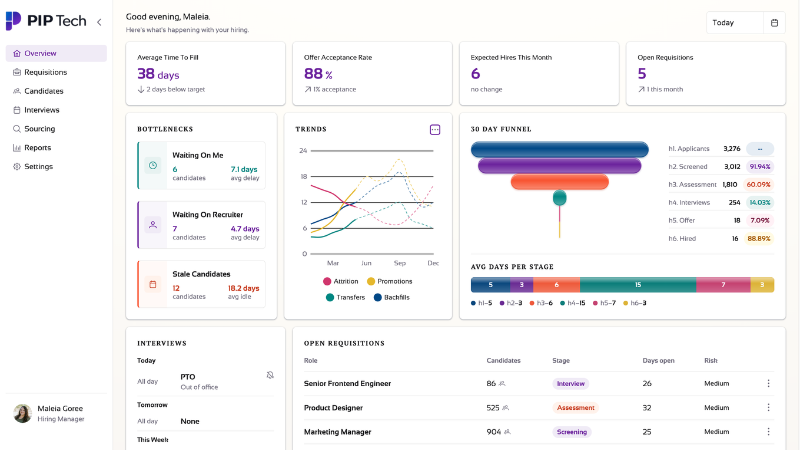This screenshot has width=800, height=450.
Task: Open the calendar icon next to Today
Action: 774,22
